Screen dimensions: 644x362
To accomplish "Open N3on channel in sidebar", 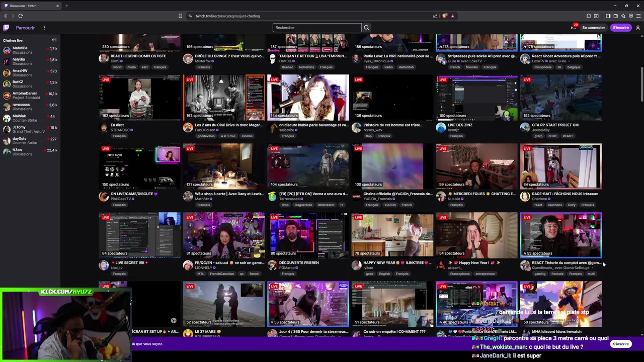I will (30, 152).
